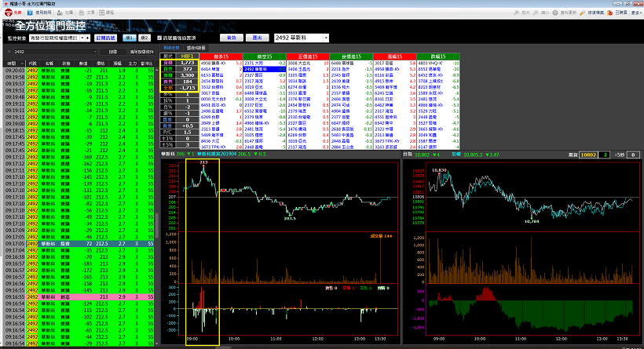Select the 逆價差15 column header
Image resolution: width=644 pixels, height=349 pixels.
[x=351, y=56]
